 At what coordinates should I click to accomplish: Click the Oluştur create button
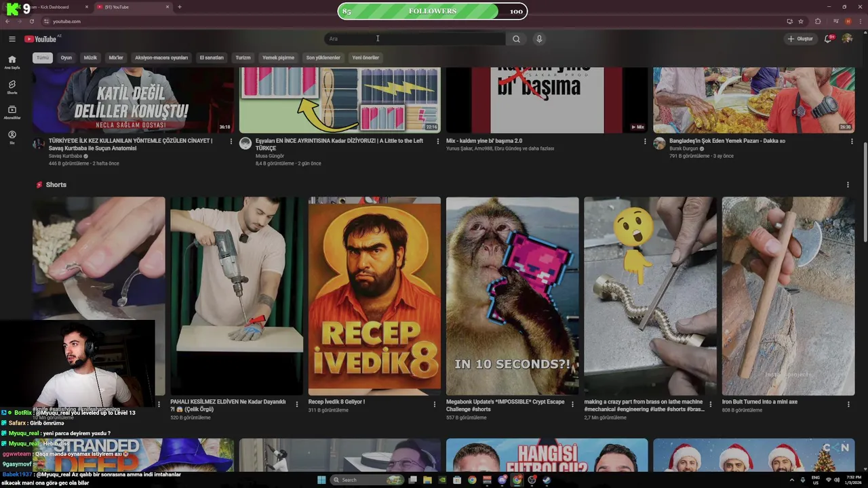pos(800,39)
